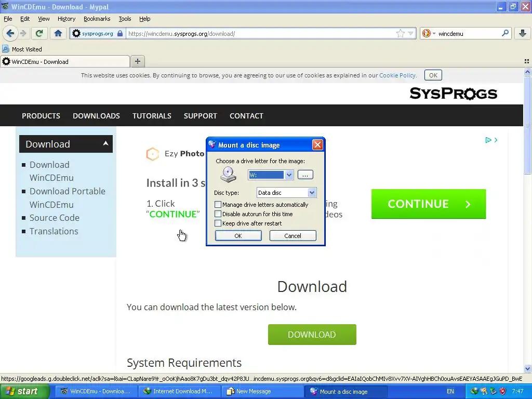
Task: Open the Cookie Policy link
Action: [397, 75]
